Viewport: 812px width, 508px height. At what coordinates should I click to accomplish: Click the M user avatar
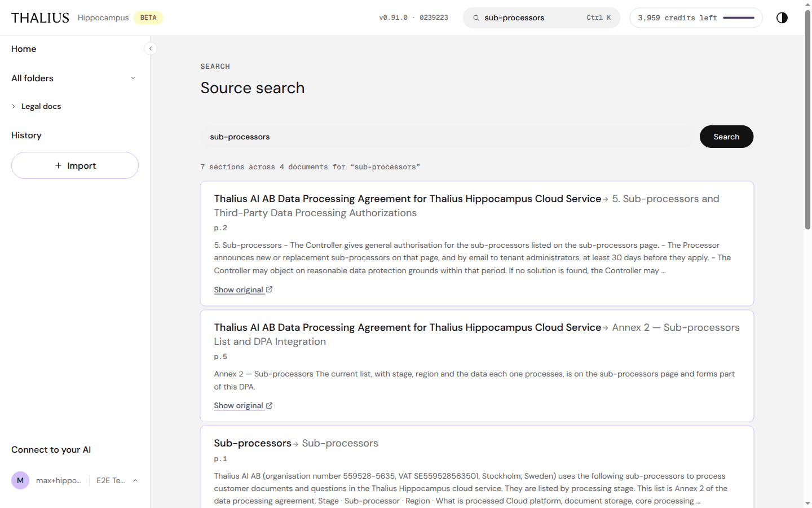(20, 480)
